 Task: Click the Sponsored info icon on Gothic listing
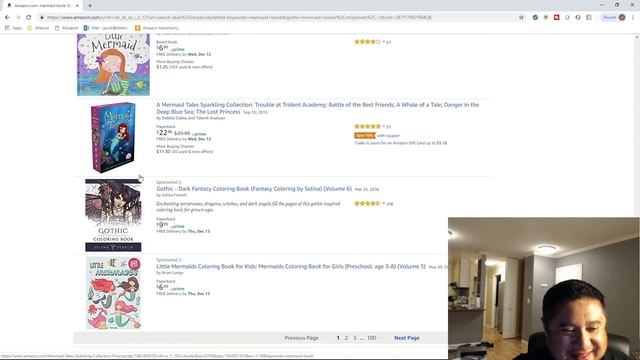pos(180,182)
